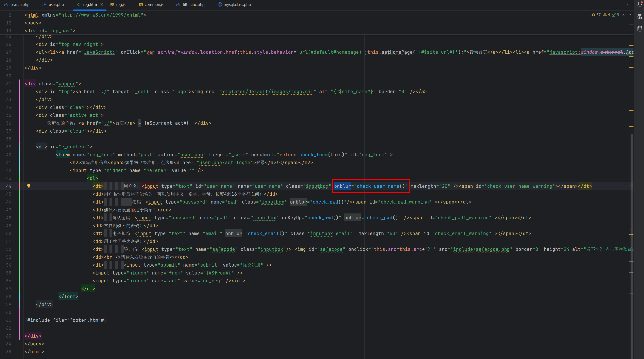
Task: Click the include/safecode.php src path
Action: coord(481,249)
